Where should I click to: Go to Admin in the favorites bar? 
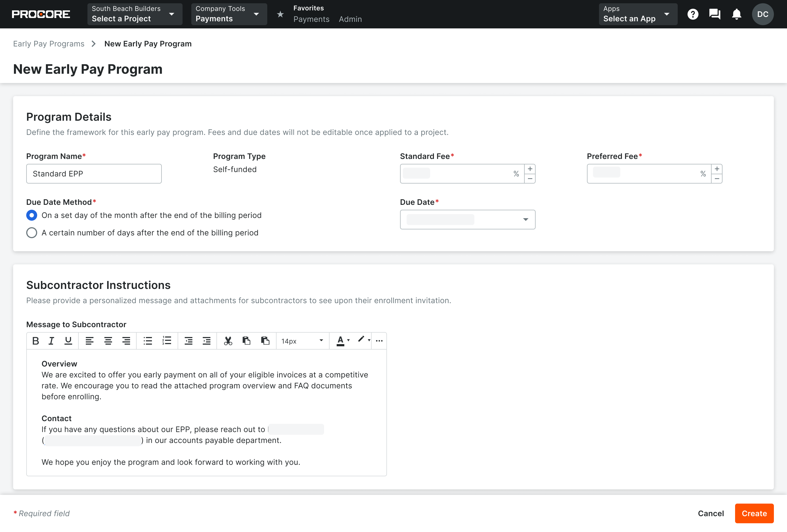pyautogui.click(x=350, y=19)
